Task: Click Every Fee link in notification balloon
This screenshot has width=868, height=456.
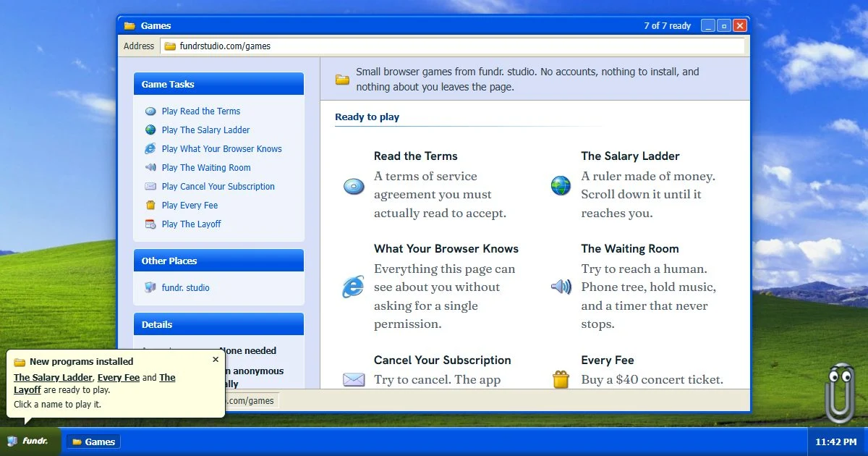Action: (x=119, y=378)
